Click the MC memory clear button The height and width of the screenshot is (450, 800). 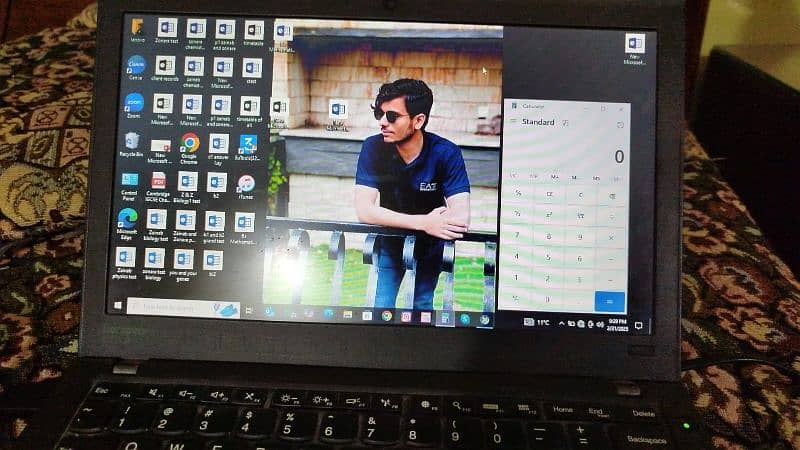[516, 176]
